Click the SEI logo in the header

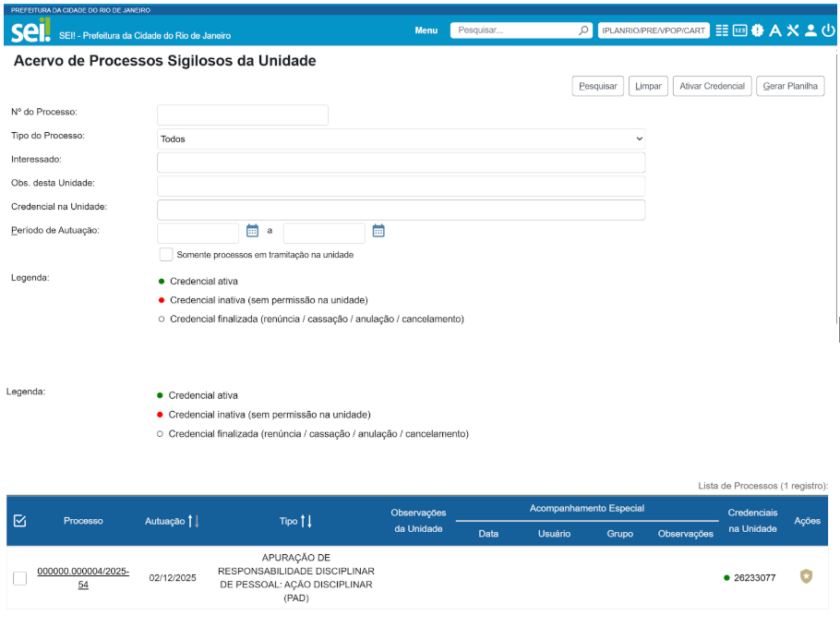click(30, 30)
